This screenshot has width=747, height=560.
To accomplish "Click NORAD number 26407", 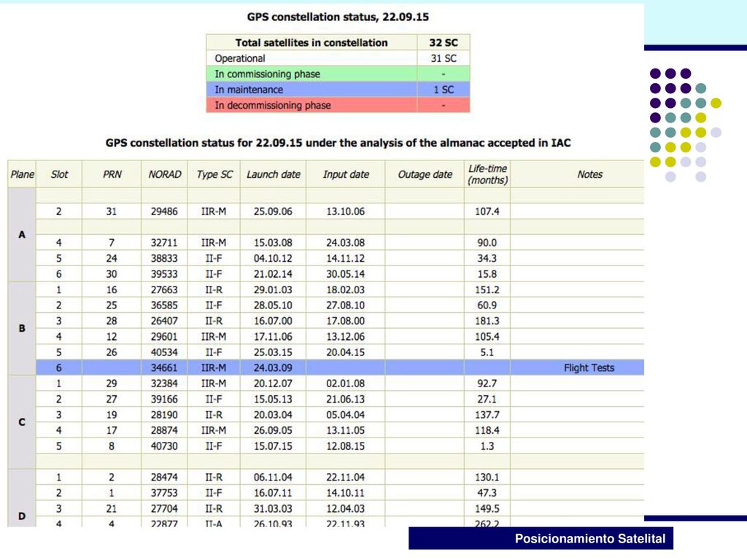I will 164,321.
